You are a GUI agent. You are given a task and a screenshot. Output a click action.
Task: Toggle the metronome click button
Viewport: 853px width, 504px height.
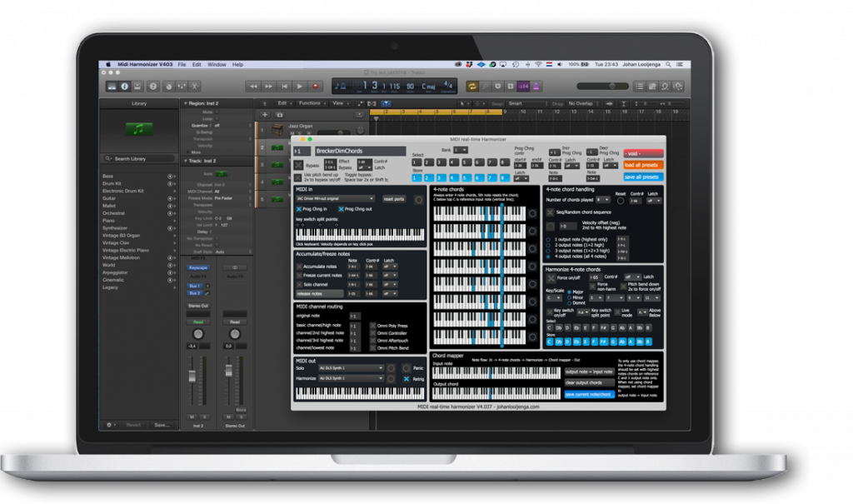coord(536,86)
